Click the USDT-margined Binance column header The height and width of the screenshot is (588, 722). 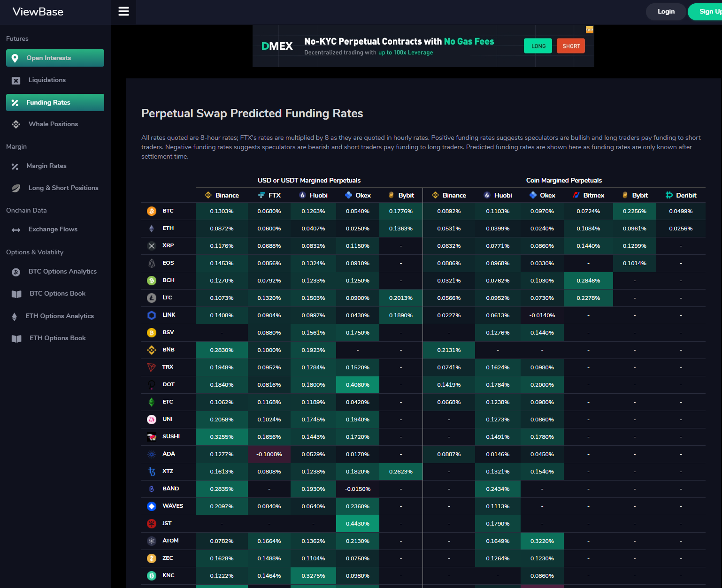222,195
